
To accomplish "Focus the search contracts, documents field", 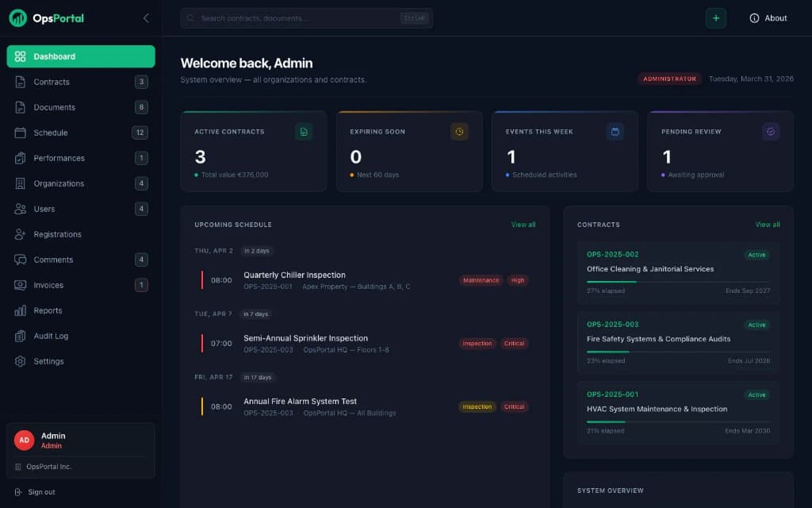I will coord(307,18).
